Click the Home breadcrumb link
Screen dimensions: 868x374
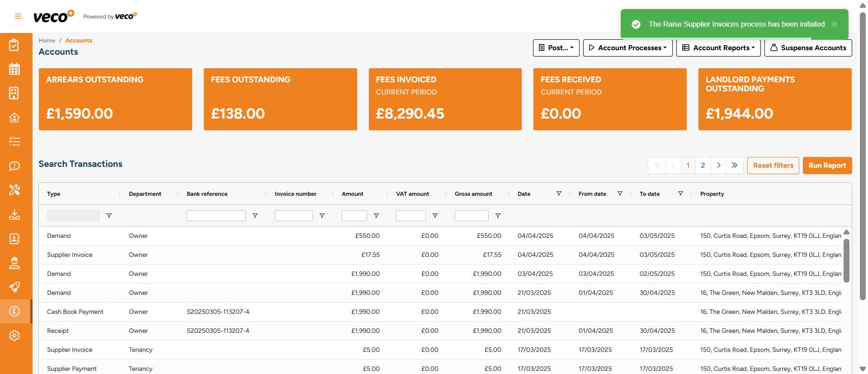pyautogui.click(x=47, y=40)
